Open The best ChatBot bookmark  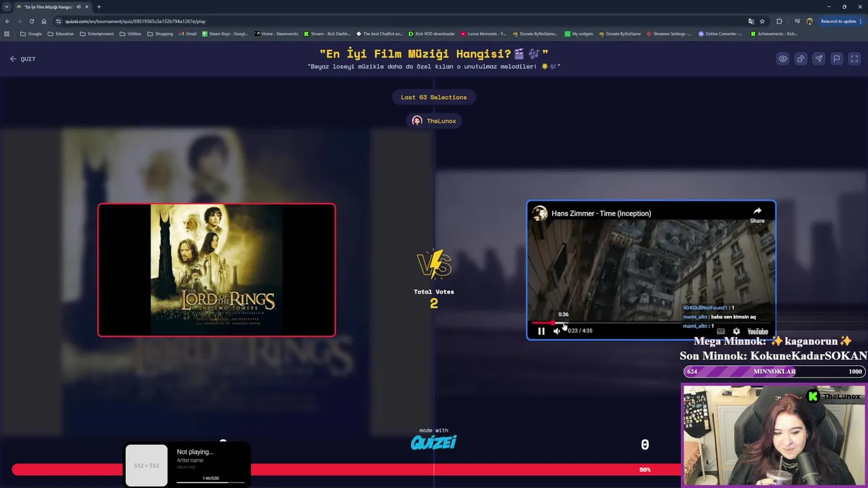(379, 34)
